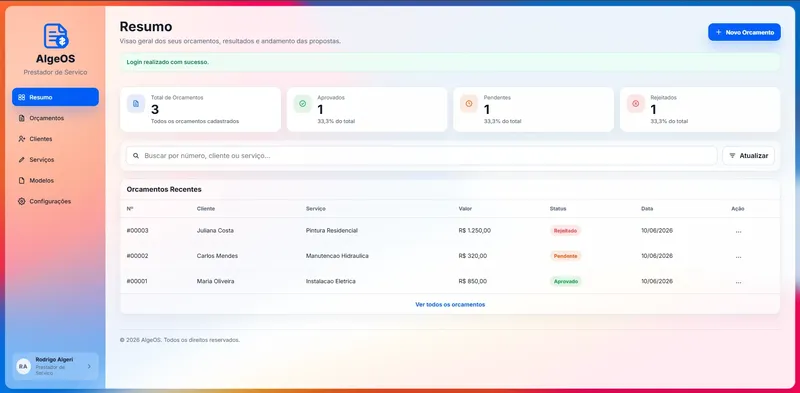The image size is (800, 393).
Task: Click the Resumo grid icon in sidebar
Action: 21,97
